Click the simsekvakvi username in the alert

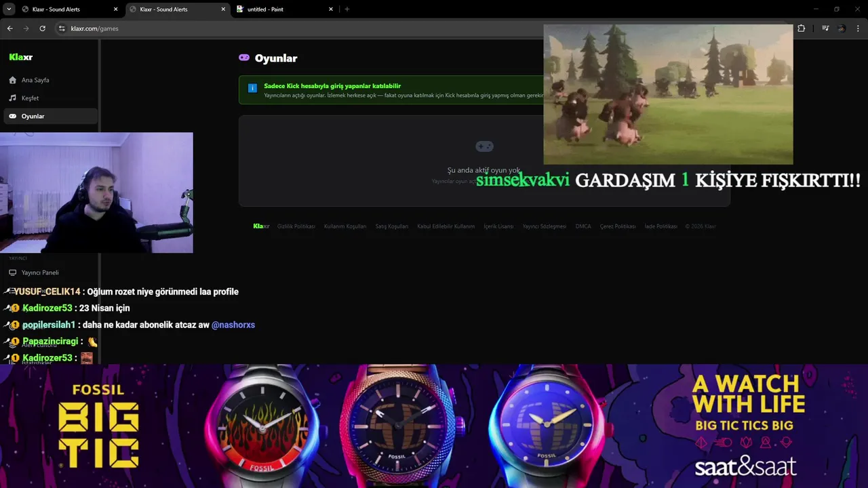523,180
